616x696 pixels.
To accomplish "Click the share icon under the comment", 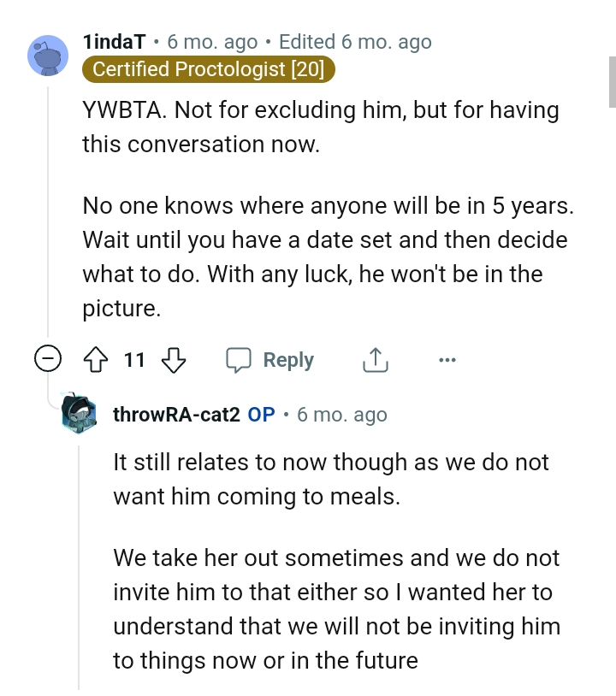I will pos(375,360).
